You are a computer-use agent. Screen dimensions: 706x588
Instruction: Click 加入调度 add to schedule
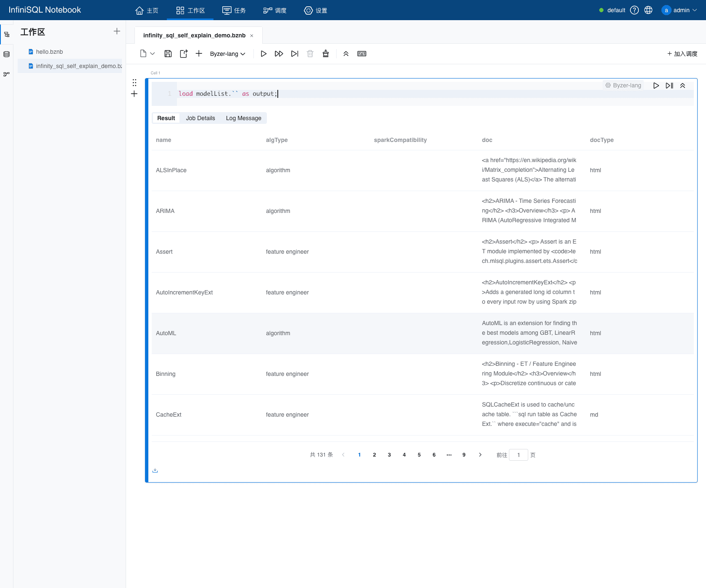coord(682,54)
